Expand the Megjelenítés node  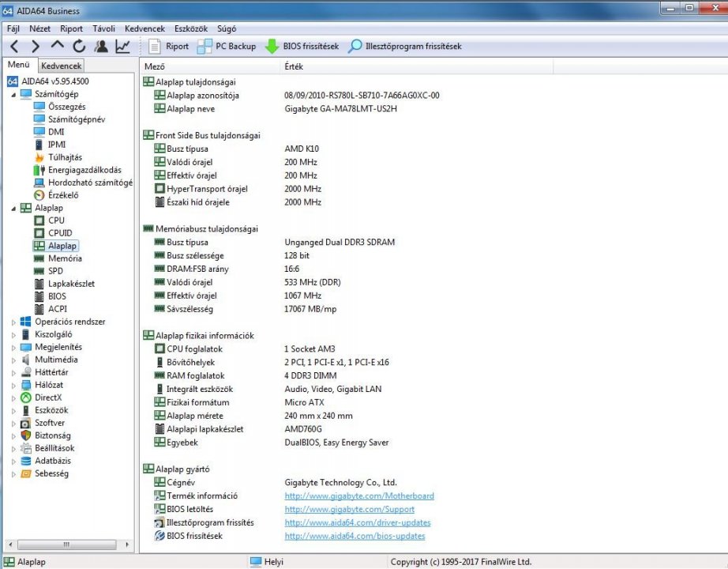pos(13,347)
